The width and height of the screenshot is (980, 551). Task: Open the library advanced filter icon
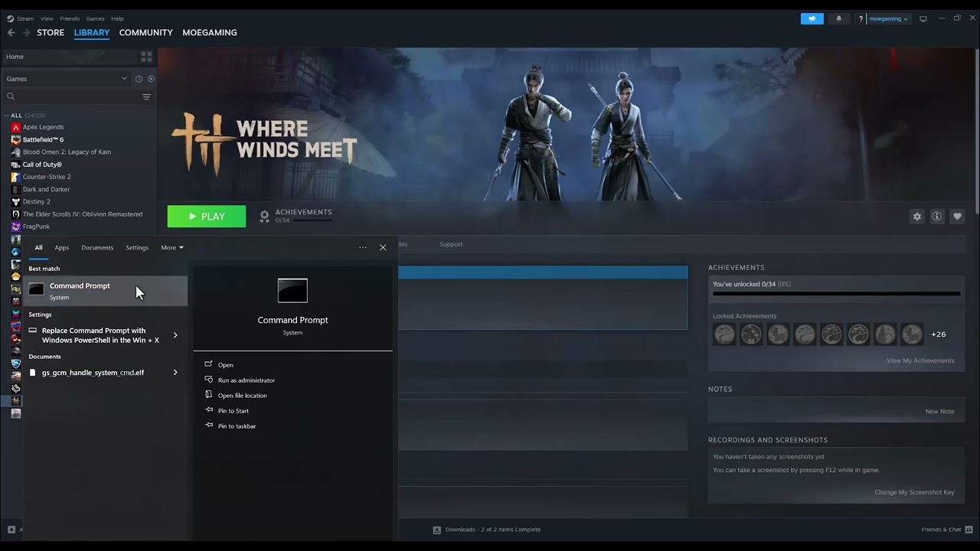(x=146, y=97)
